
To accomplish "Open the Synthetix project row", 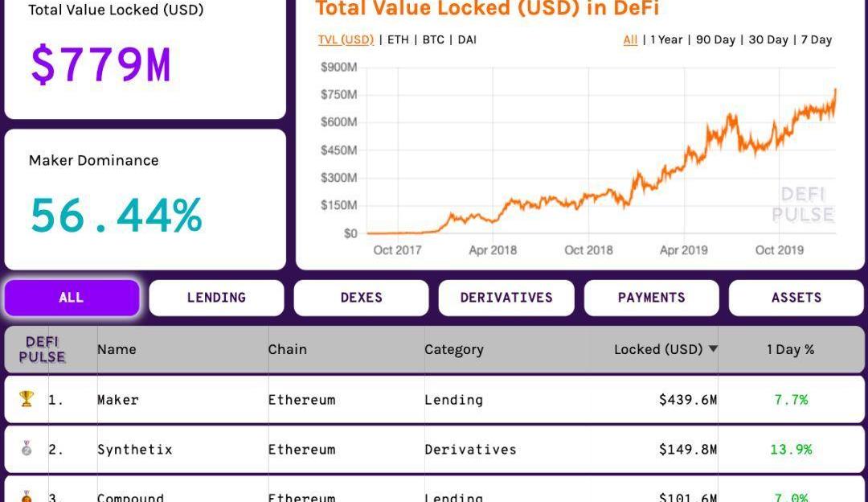I will (x=134, y=450).
